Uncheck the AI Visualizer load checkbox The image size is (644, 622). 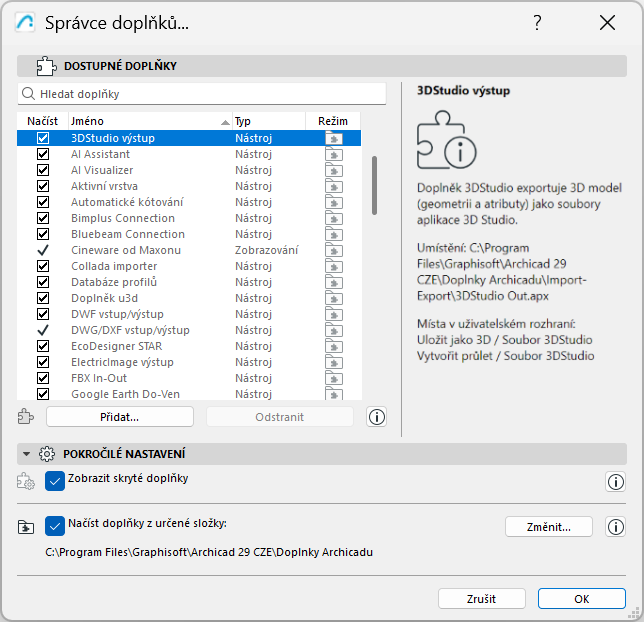click(43, 170)
